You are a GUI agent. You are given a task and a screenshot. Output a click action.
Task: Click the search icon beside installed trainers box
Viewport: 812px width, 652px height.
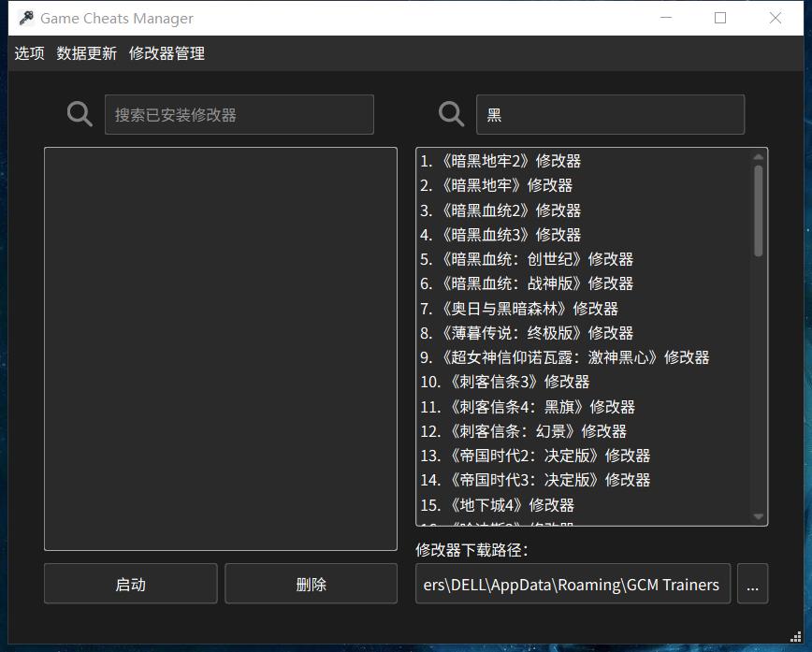click(78, 114)
